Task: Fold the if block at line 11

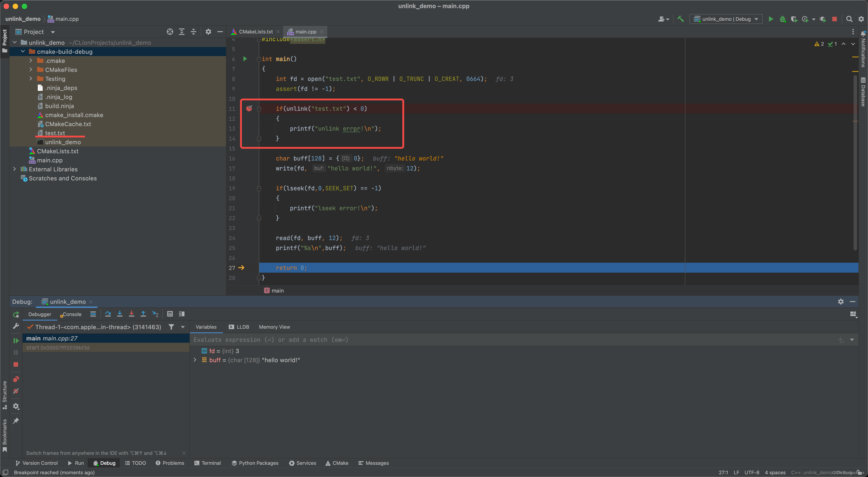Action: (x=259, y=109)
